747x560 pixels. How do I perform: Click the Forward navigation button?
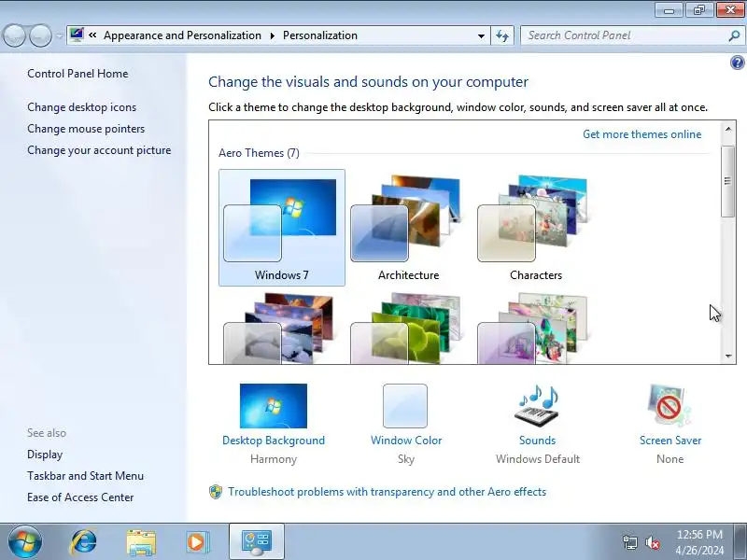(40, 35)
